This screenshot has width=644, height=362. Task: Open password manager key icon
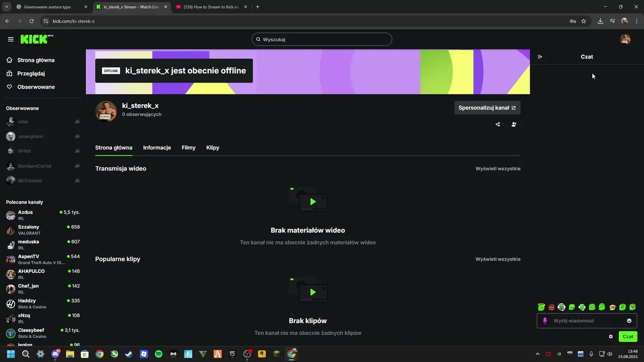click(x=573, y=21)
